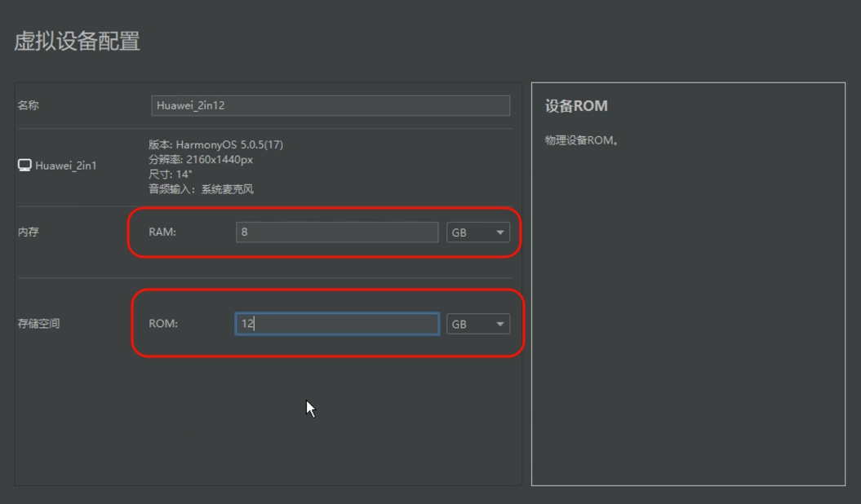Click the Huawei_2in1 monitor device icon
The image size is (861, 504).
(24, 165)
